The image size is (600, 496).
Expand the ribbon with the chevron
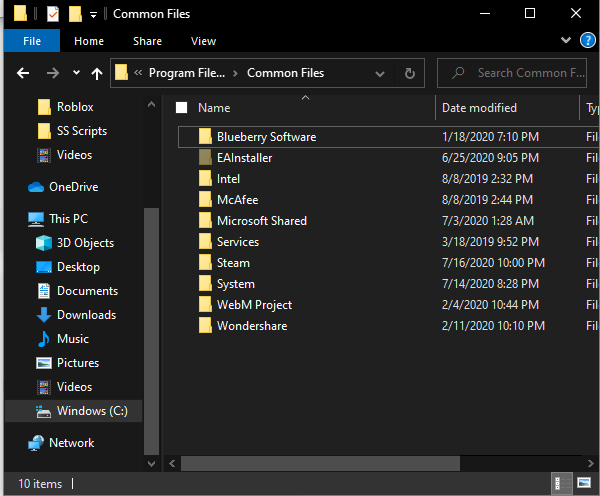(x=566, y=40)
